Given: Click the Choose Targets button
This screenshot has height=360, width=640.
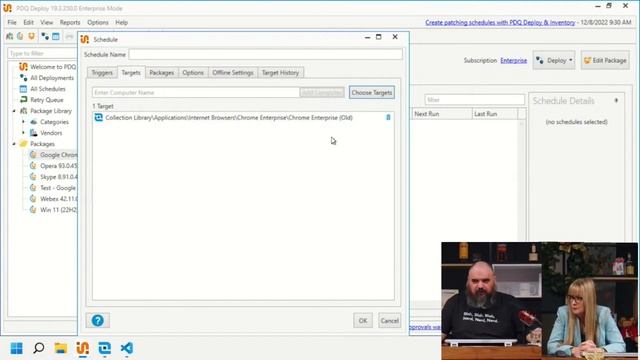Looking at the screenshot, I should (372, 93).
